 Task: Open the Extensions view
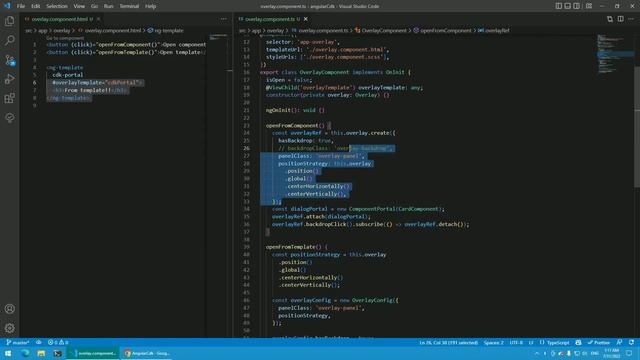[x=9, y=98]
